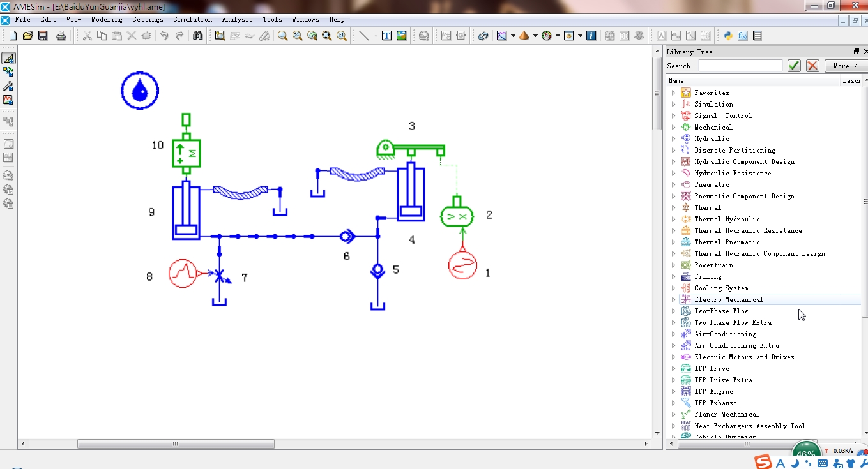868x469 pixels.
Task: Expand the Pneumatic library category
Action: click(673, 184)
